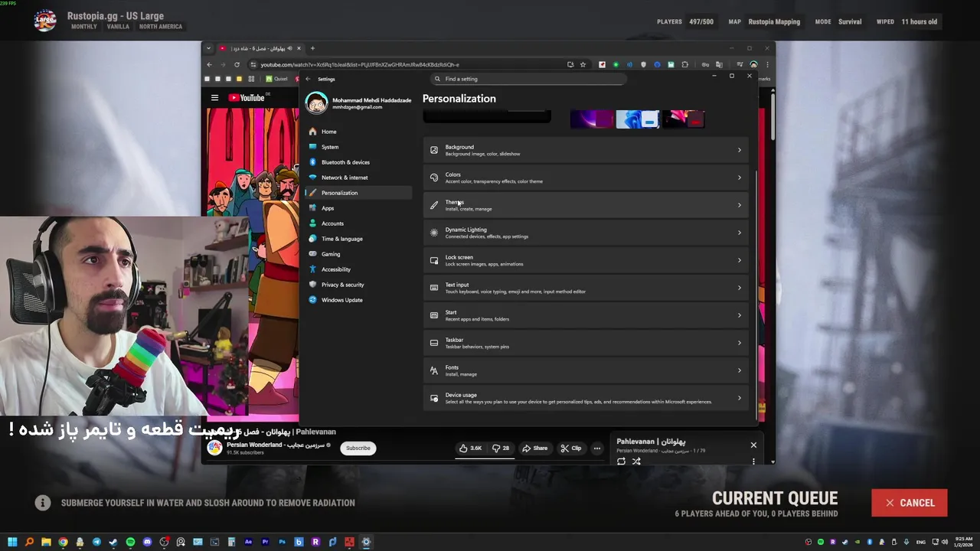Expand the Fonts settings row
This screenshot has width=980, height=551.
586,370
